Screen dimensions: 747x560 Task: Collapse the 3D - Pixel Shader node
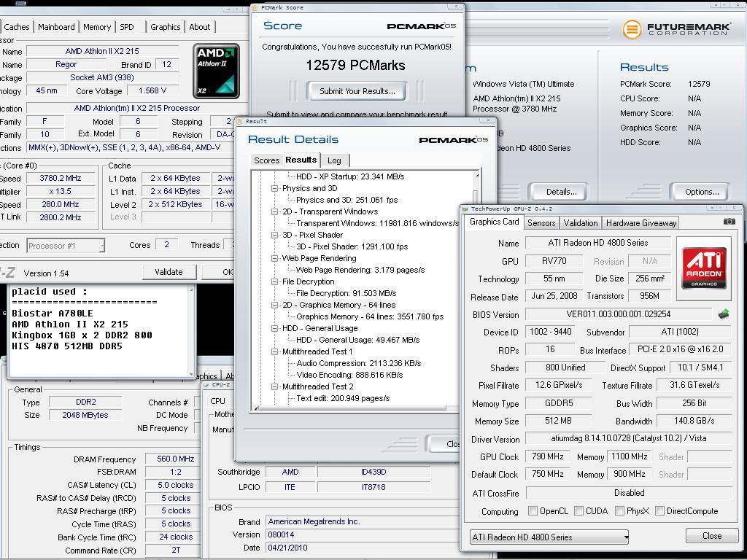tap(274, 236)
